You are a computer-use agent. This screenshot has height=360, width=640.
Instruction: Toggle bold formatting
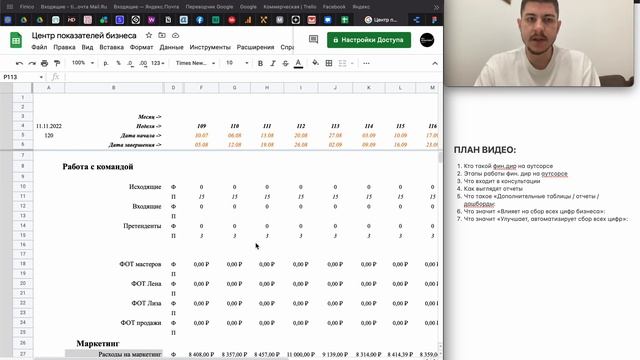point(260,63)
